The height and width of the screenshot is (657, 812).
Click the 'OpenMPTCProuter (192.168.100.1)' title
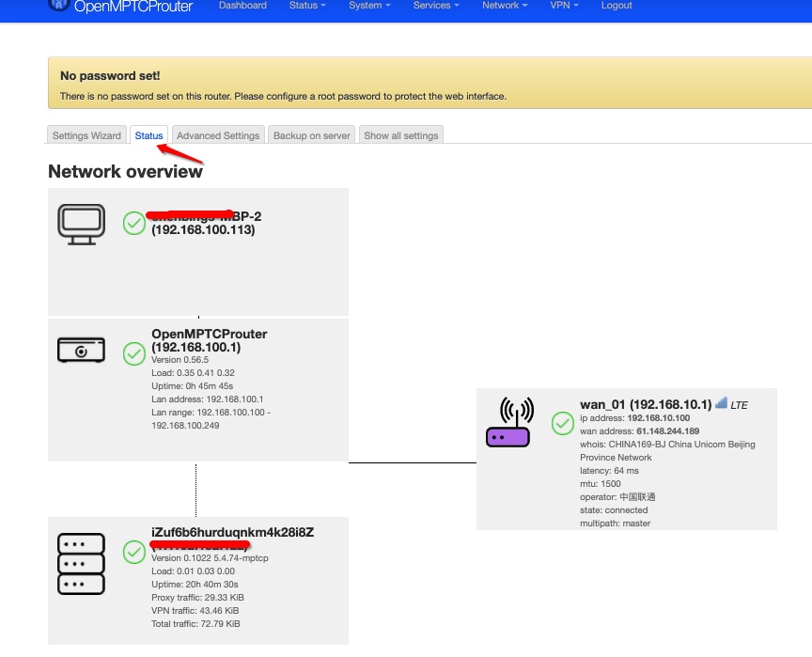tap(210, 340)
